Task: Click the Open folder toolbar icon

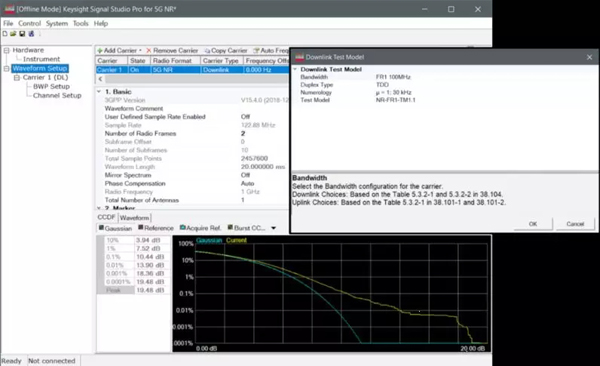Action: coord(13,34)
